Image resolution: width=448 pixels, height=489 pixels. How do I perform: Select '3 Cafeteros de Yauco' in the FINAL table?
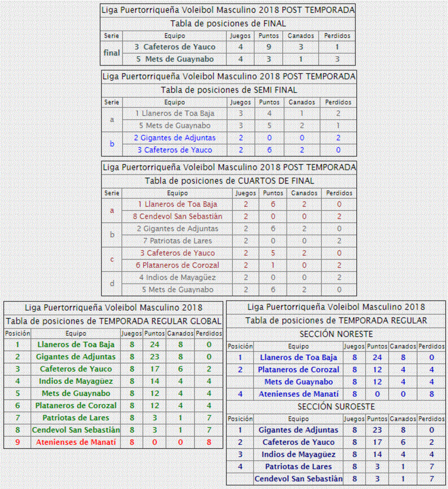click(175, 47)
